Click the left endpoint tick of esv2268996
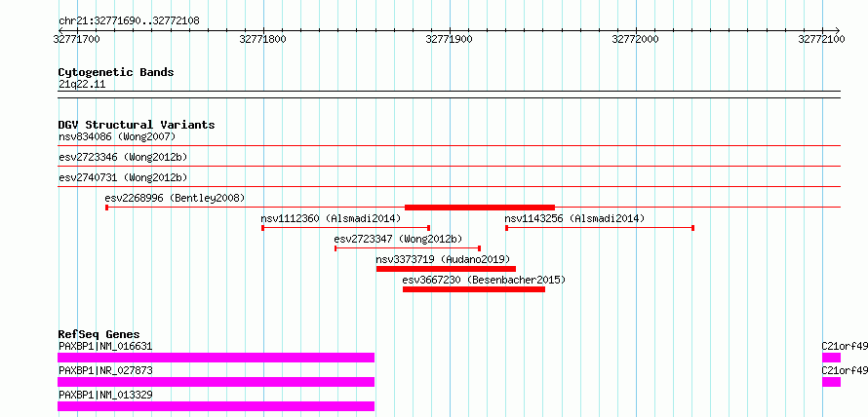Viewport: 868px width, 417px height. 106,208
